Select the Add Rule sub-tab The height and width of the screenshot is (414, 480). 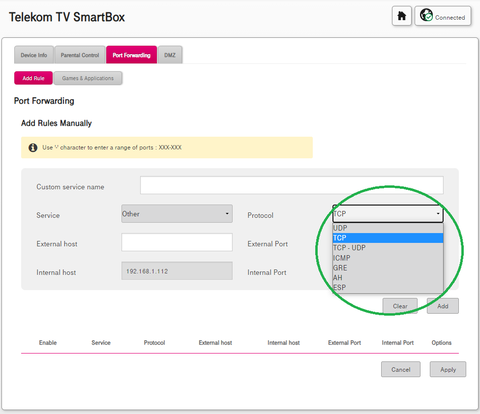tap(33, 78)
